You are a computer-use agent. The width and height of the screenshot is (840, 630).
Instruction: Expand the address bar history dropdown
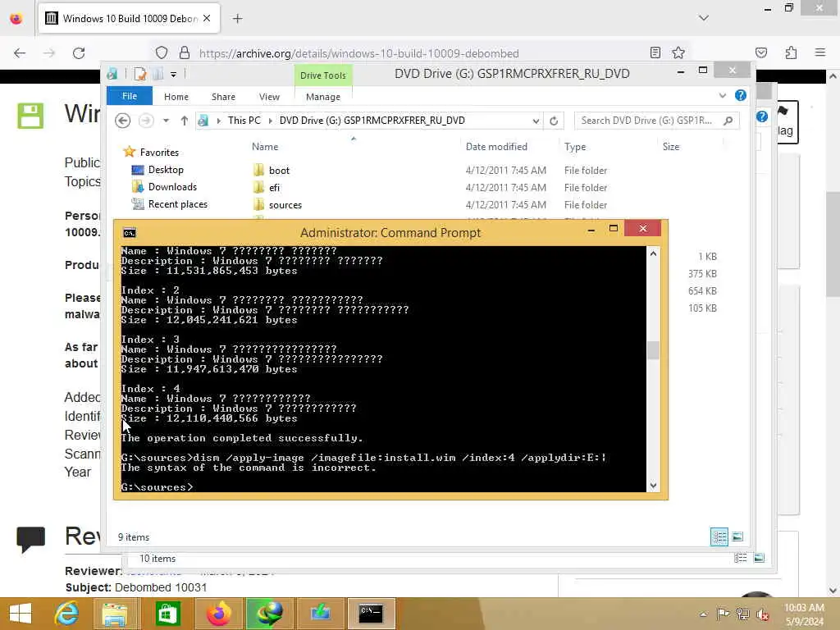[535, 121]
